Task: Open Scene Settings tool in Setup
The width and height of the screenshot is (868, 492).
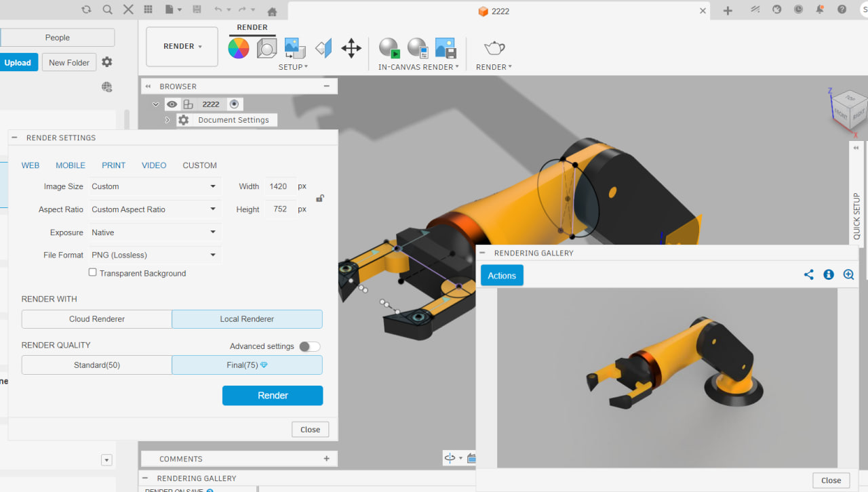Action: pyautogui.click(x=267, y=48)
